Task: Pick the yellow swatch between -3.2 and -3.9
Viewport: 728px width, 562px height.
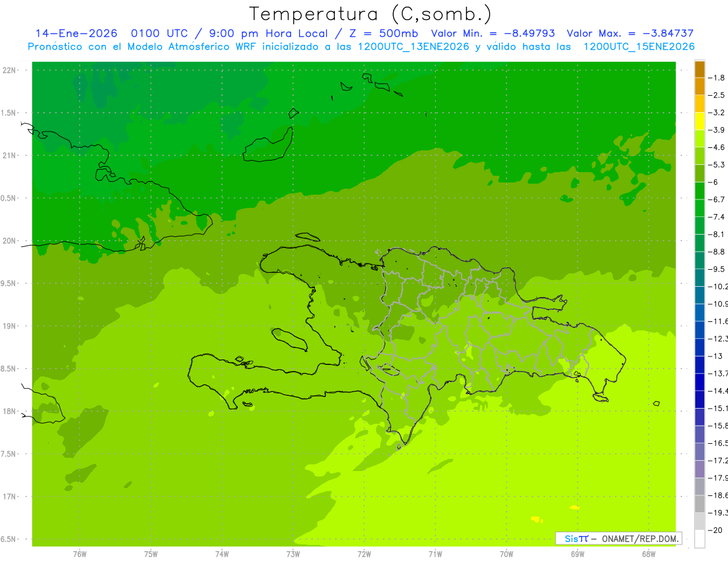Action: [x=699, y=121]
